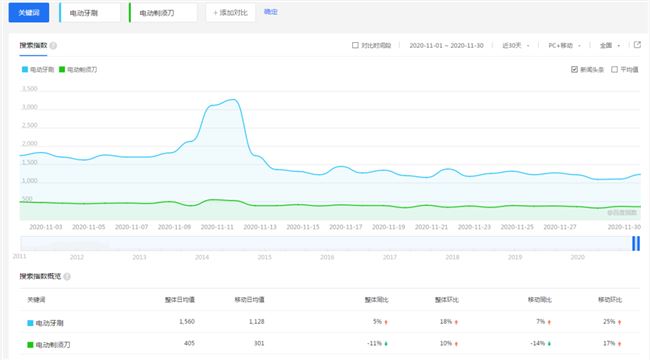Open the 近30天 time range dropdown

tap(516, 46)
